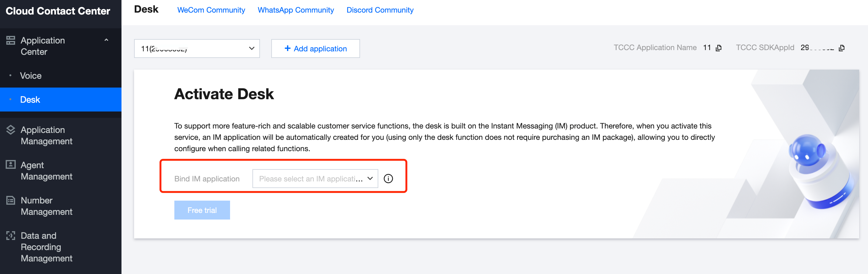Open the WhatsApp Community link

(x=296, y=10)
